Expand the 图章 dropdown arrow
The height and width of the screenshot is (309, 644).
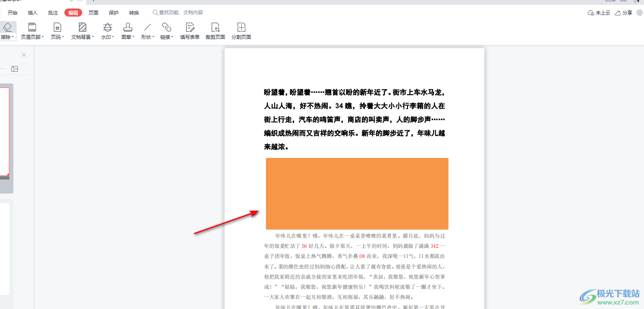coord(134,37)
